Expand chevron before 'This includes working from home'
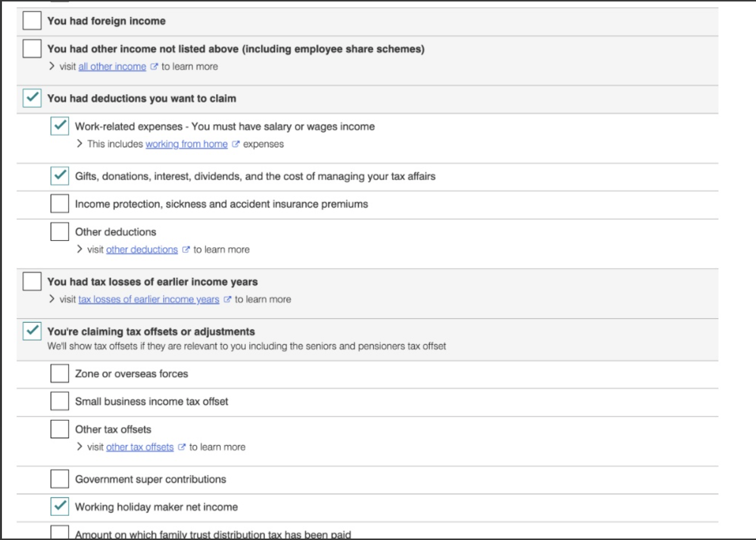756x540 pixels. tap(79, 144)
